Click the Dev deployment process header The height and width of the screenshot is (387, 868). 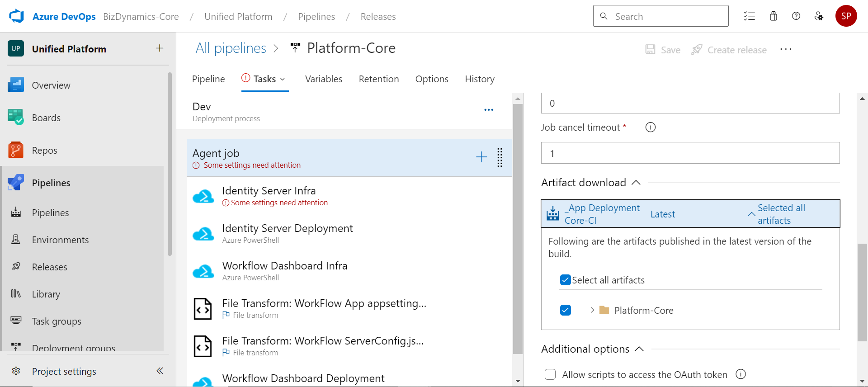point(344,111)
